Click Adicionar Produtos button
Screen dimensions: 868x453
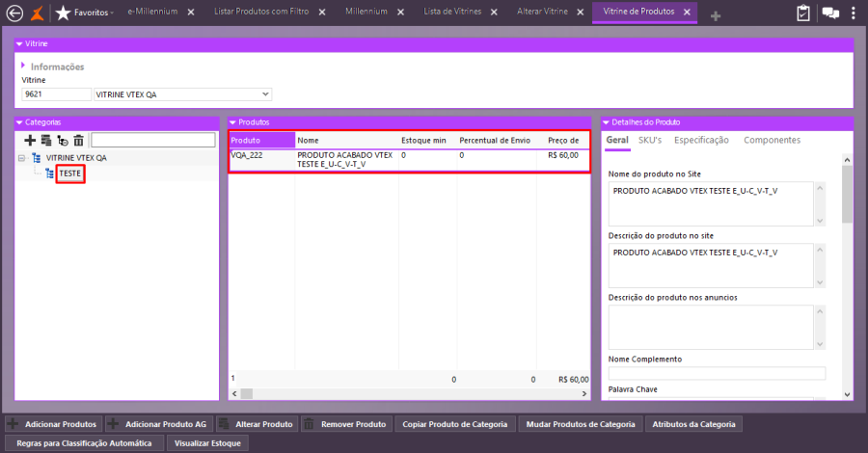54,424
